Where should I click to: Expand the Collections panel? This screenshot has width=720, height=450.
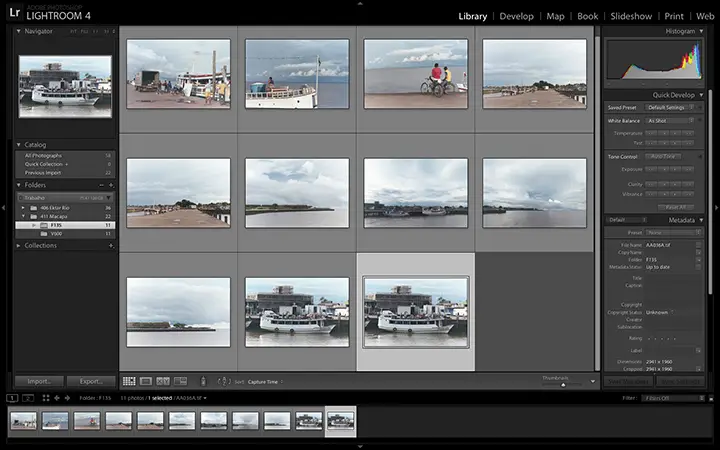[19, 246]
